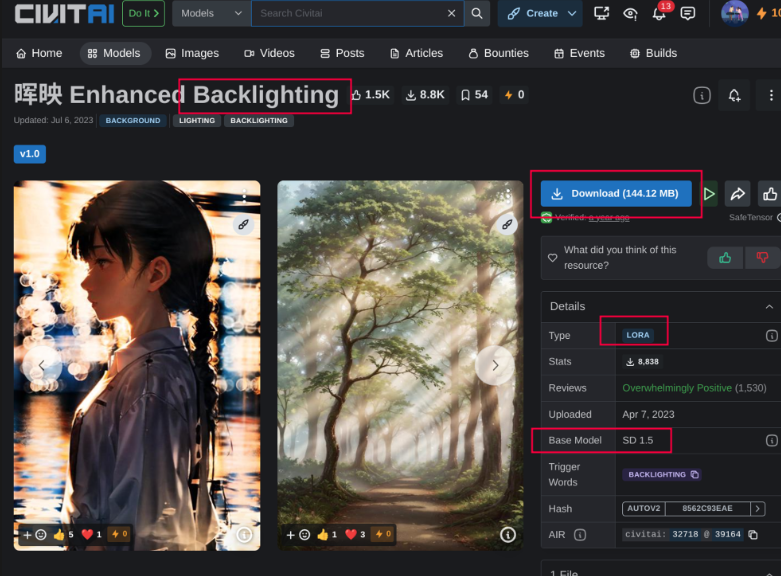
Task: Open the forest path preview image
Action: click(x=400, y=365)
